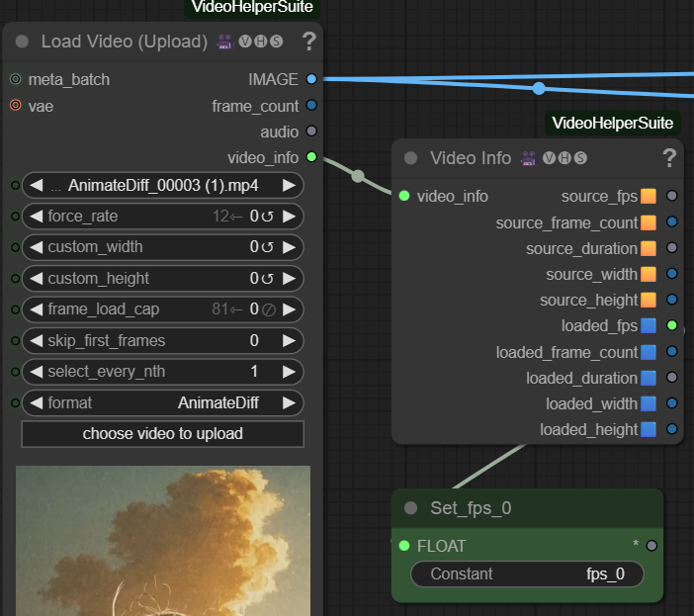Reset custom_width to default
Screen dimensions: 694x616
tap(267, 247)
